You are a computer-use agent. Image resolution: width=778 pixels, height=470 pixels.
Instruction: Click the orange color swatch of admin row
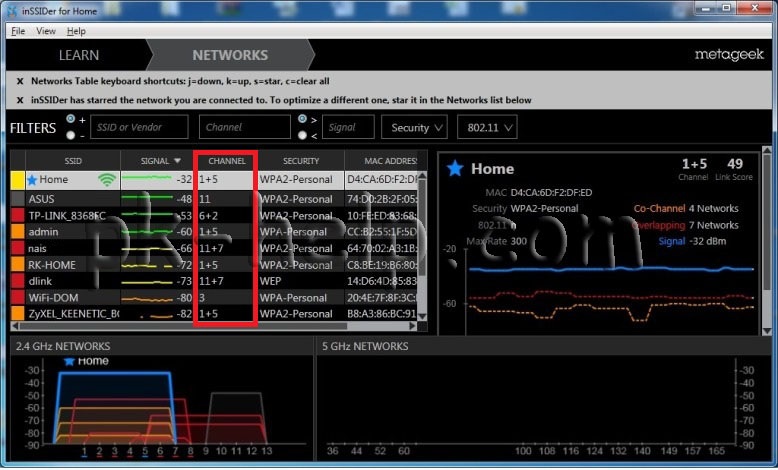18,232
